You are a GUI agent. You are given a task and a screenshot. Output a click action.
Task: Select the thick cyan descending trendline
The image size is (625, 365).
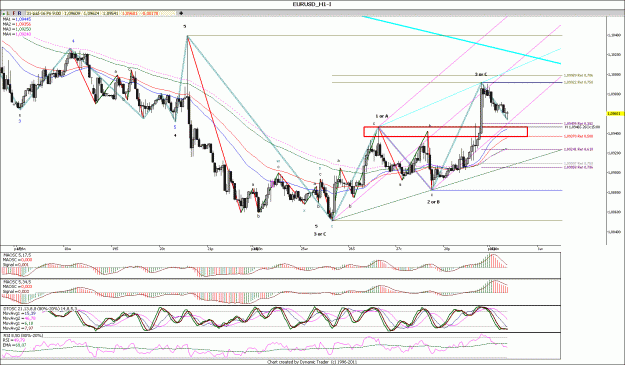[x=461, y=40]
